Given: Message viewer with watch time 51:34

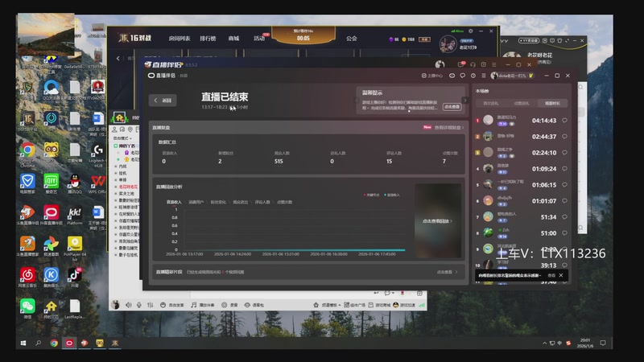Looking at the screenshot, I should (565, 216).
